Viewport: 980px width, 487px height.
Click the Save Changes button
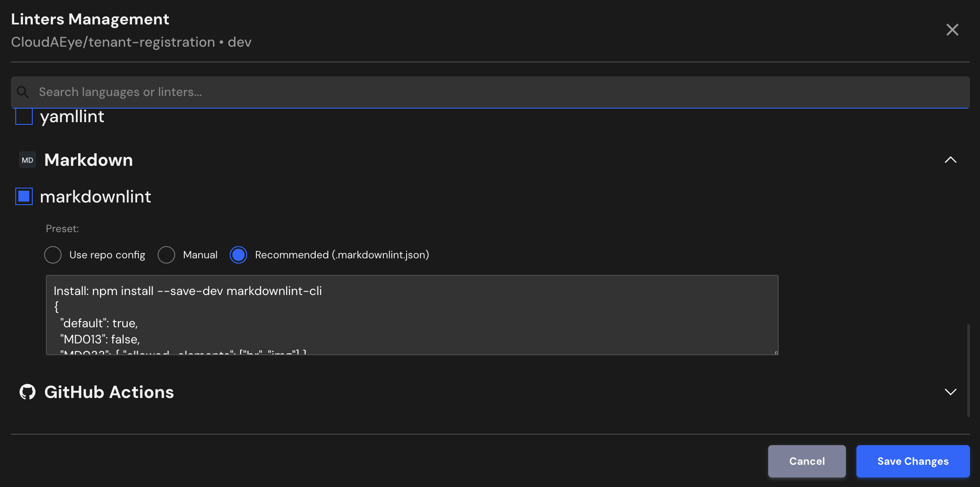click(x=913, y=461)
